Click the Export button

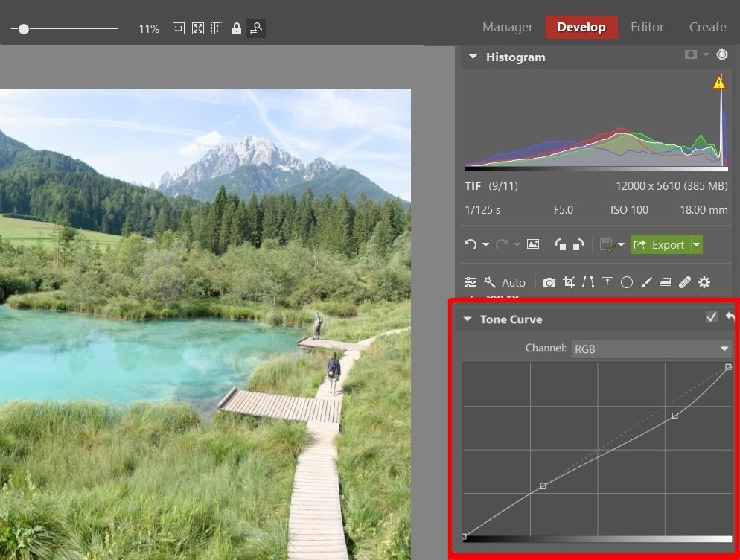pos(663,244)
